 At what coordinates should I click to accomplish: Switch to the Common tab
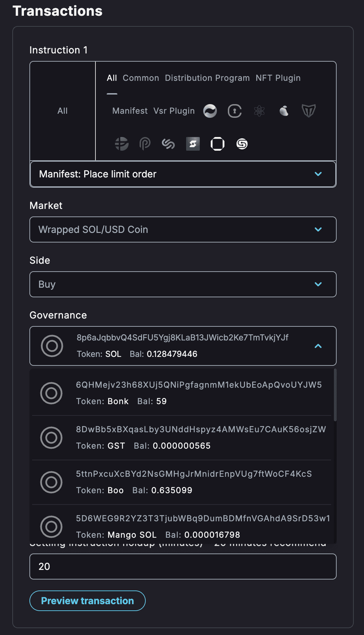[x=141, y=78]
